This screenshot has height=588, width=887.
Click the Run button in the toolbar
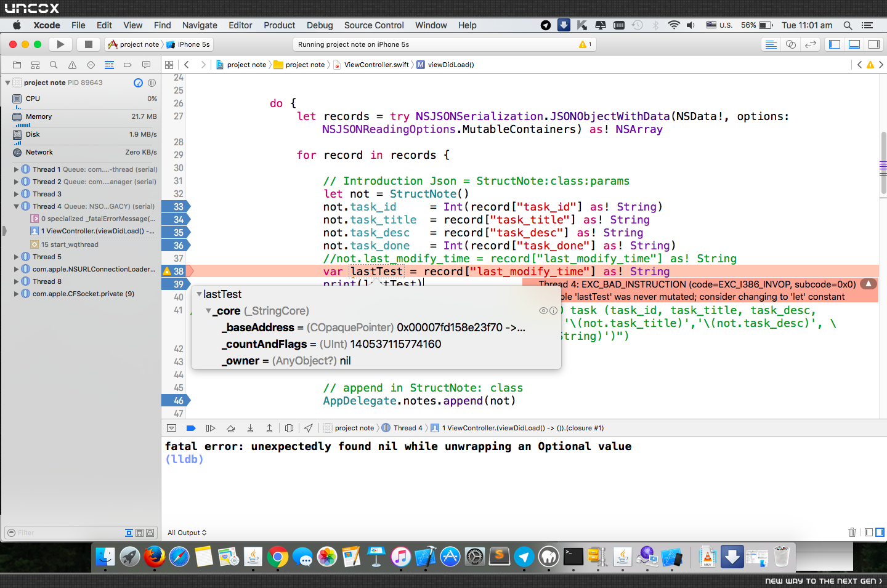pyautogui.click(x=60, y=44)
